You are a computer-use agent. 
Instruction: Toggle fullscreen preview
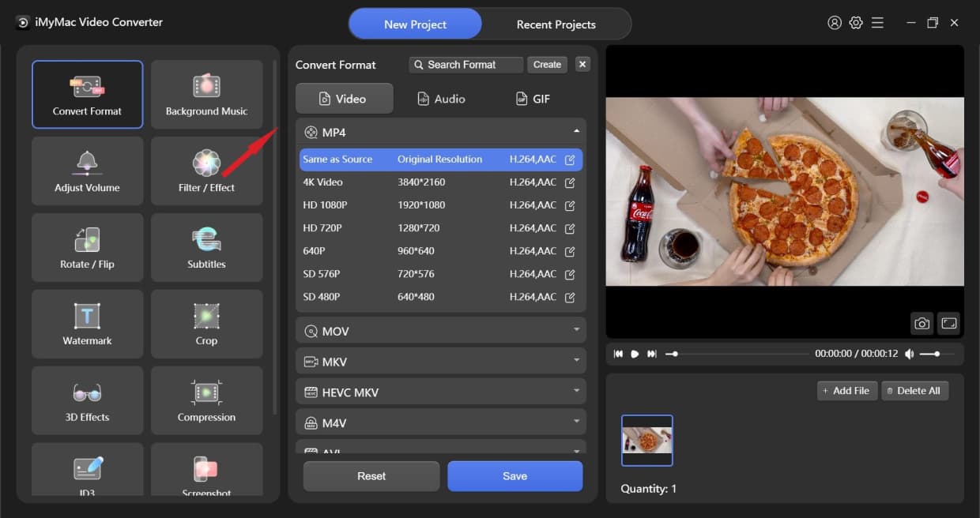coord(948,323)
